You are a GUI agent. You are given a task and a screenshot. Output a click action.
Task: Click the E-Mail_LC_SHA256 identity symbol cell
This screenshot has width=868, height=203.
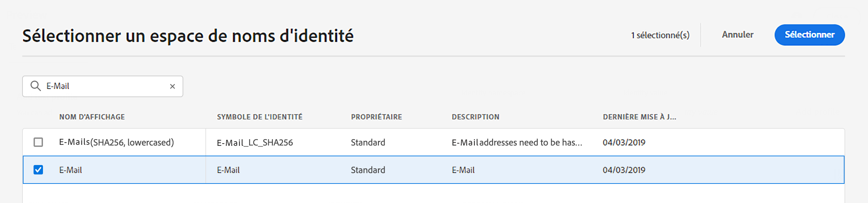(255, 143)
